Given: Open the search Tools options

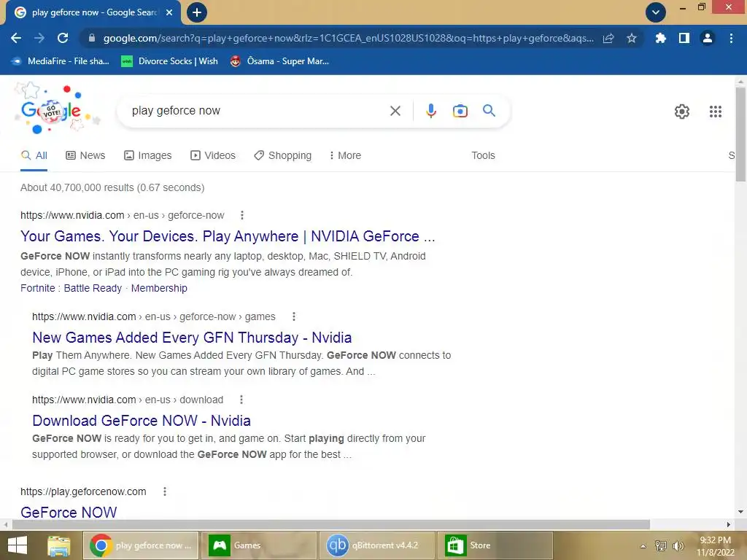Looking at the screenshot, I should 483,156.
